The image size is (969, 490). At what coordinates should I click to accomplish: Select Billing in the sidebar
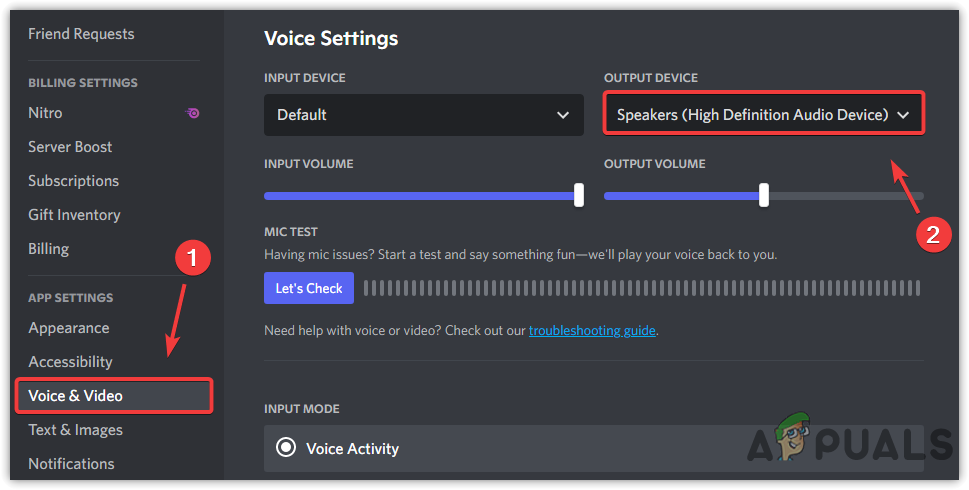[48, 249]
